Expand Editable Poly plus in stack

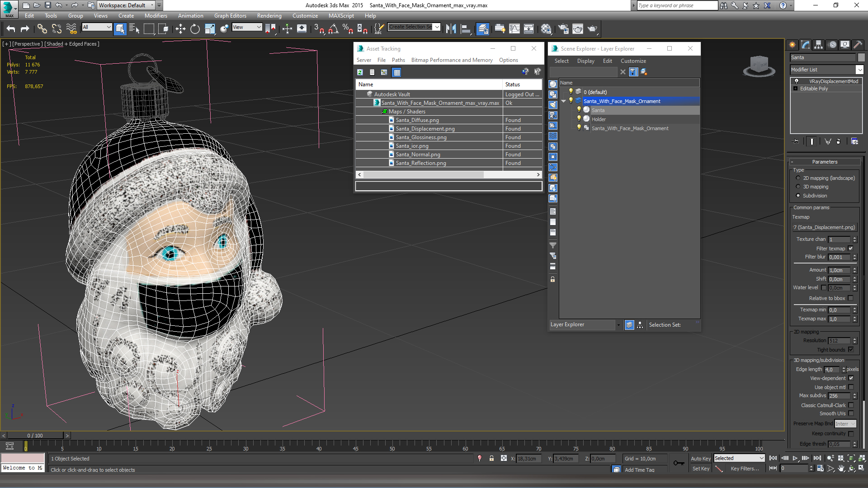tap(795, 89)
